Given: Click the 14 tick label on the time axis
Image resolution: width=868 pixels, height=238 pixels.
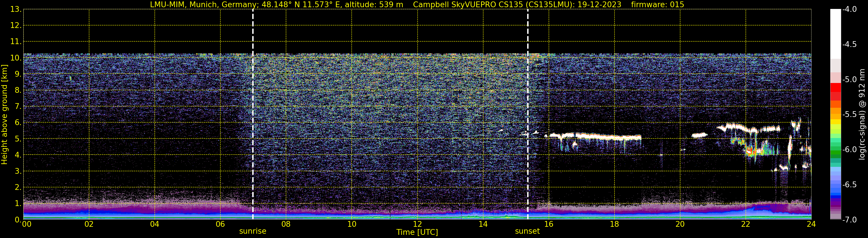Looking at the screenshot, I should [483, 224].
